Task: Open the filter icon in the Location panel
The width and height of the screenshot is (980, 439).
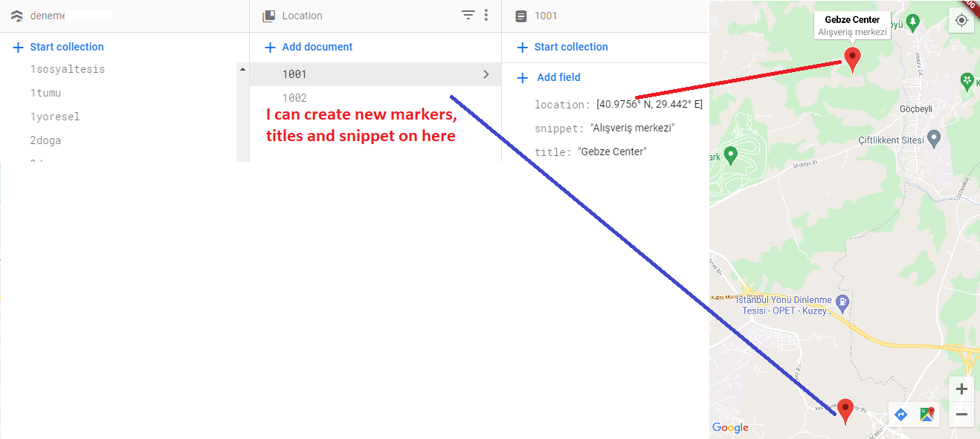Action: pyautogui.click(x=468, y=15)
